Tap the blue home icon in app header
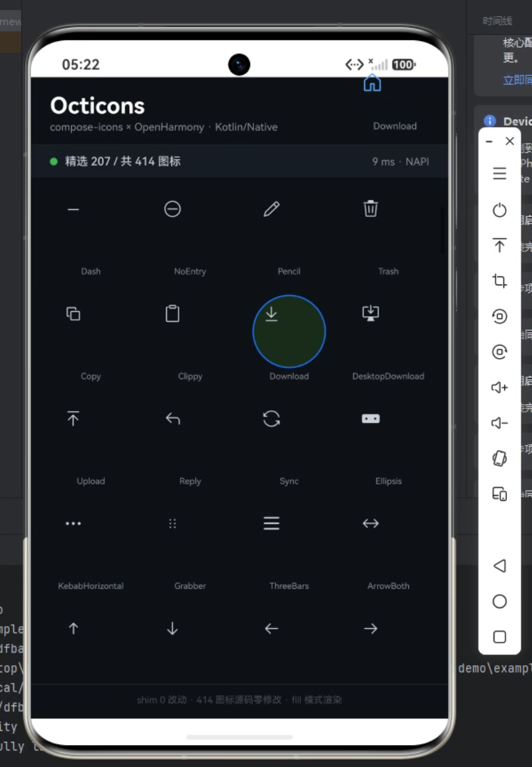532x767 pixels. coord(372,83)
